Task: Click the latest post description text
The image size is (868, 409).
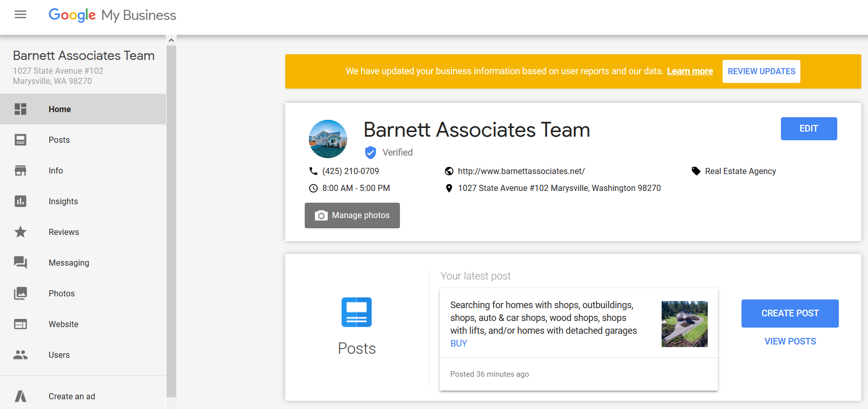Action: [x=543, y=318]
